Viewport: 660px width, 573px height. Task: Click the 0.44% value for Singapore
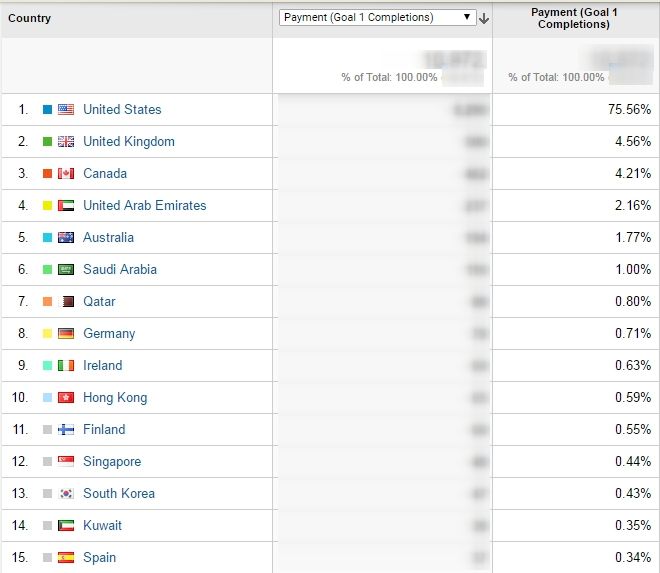[633, 461]
